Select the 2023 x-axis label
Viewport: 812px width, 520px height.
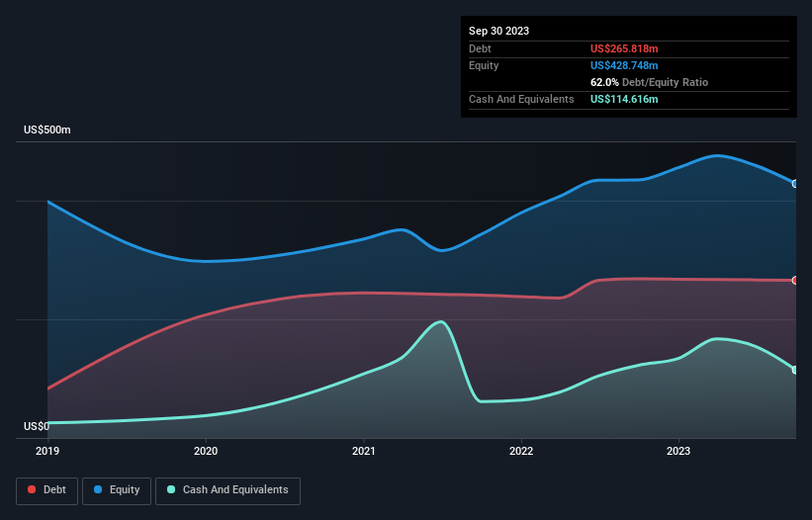pos(678,451)
